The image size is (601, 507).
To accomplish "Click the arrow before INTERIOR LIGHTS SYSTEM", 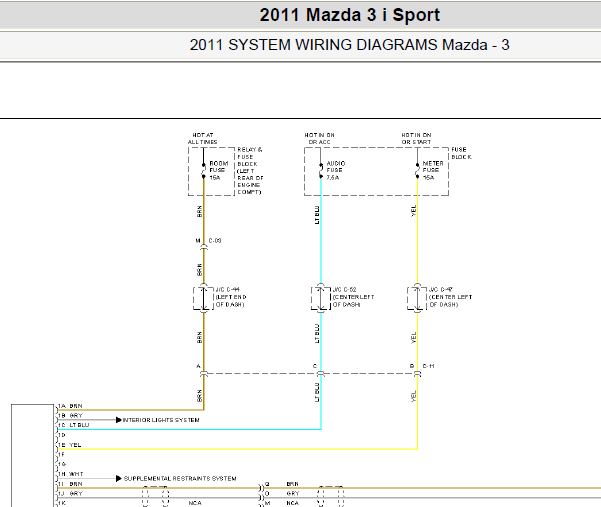I will coord(118,420).
